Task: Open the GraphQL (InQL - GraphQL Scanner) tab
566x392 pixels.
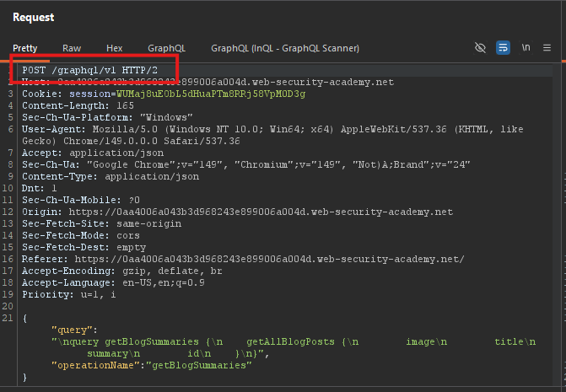Action: point(285,48)
